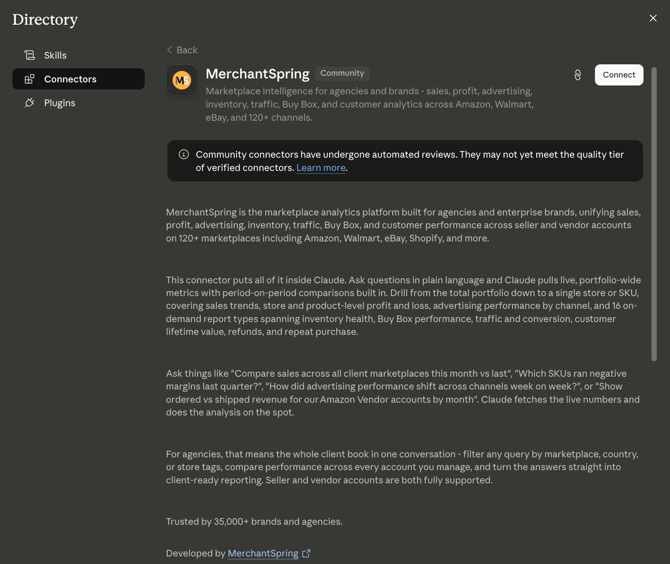
Task: Go Back to the connectors list
Action: 182,50
